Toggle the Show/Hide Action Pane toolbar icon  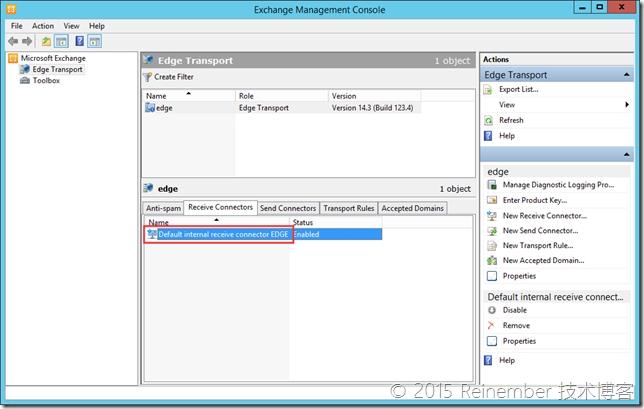[94, 41]
